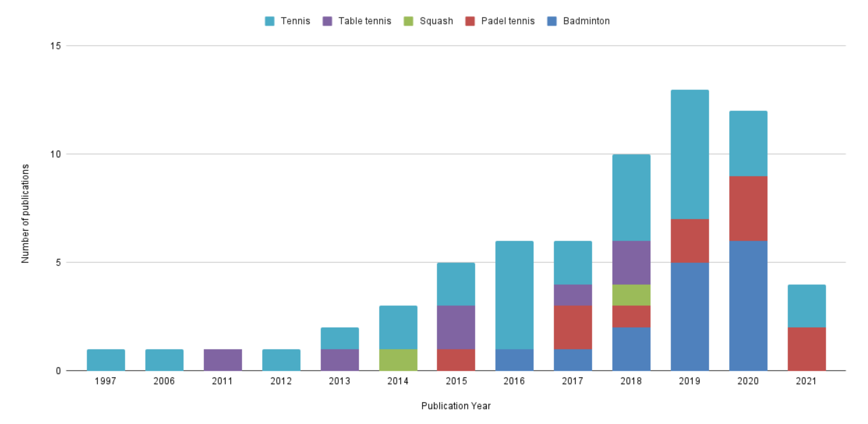Click the Table tennis legend swatch
This screenshot has height=424, width=868.
point(327,21)
